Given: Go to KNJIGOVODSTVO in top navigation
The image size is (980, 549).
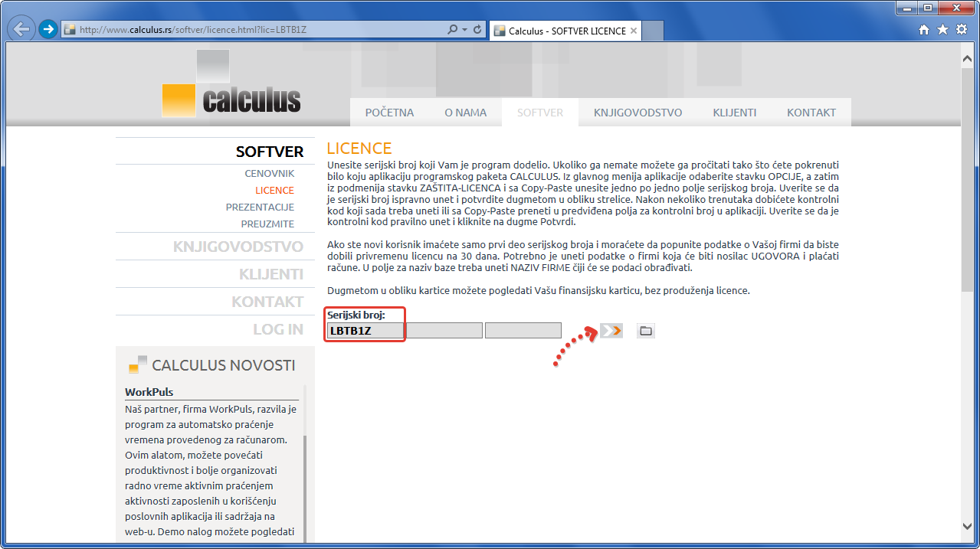Looking at the screenshot, I should 637,113.
